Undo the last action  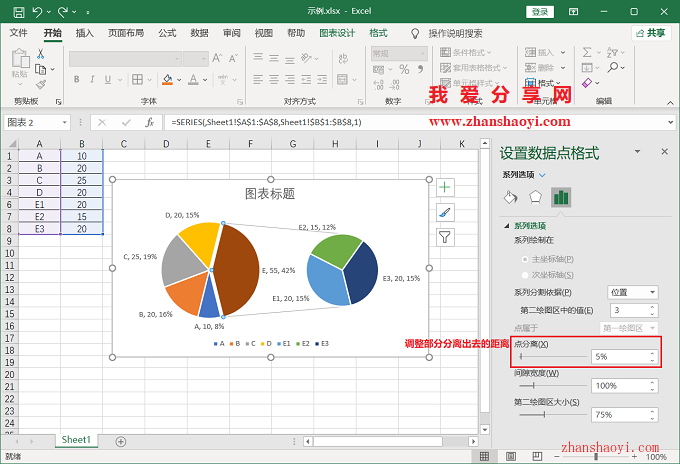38,12
